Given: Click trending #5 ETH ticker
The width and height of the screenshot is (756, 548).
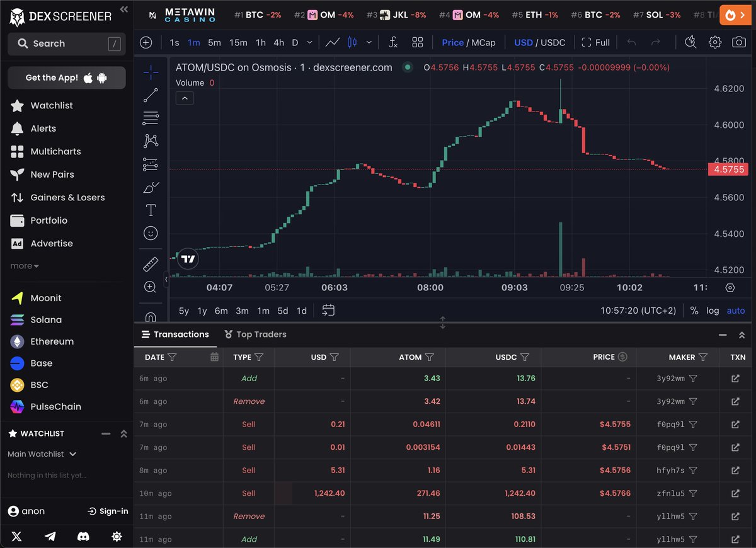Looking at the screenshot, I should [535, 14].
